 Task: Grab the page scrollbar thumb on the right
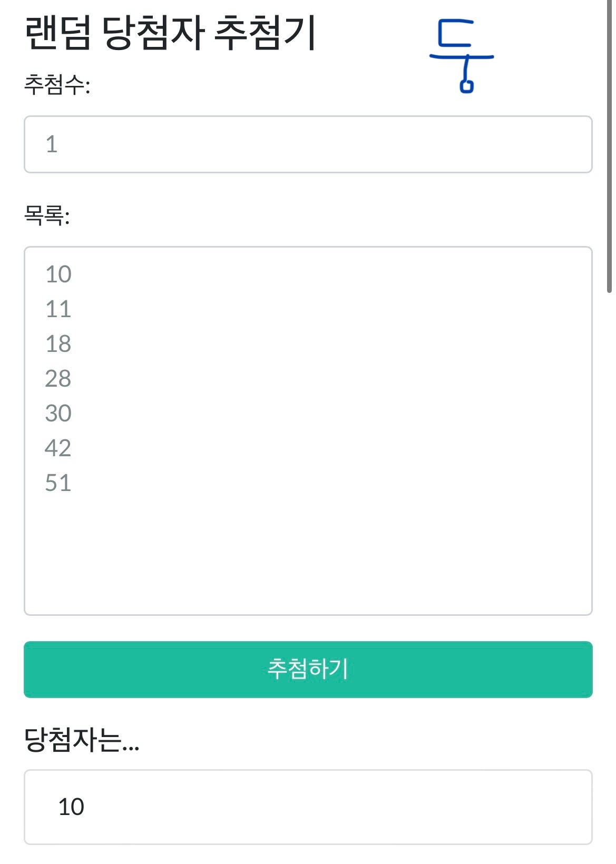(609, 148)
